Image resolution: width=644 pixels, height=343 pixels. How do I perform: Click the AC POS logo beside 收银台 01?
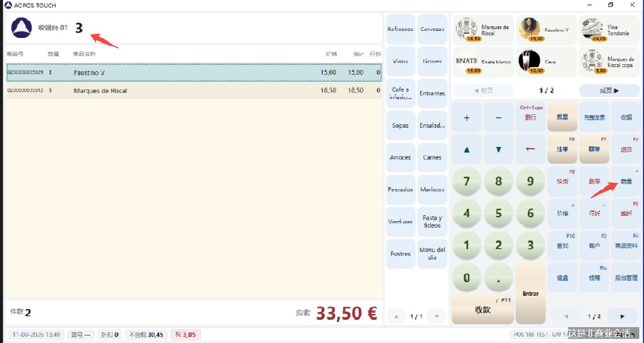[22, 28]
